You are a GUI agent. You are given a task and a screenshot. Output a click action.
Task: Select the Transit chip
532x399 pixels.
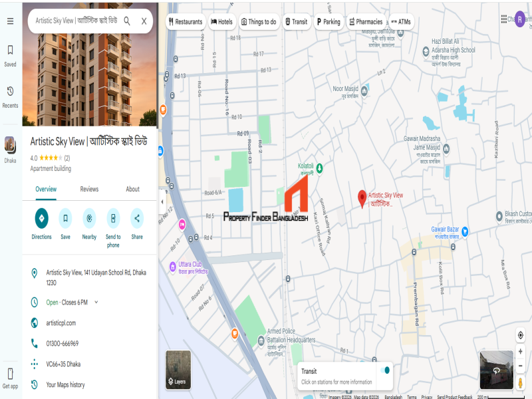point(297,22)
